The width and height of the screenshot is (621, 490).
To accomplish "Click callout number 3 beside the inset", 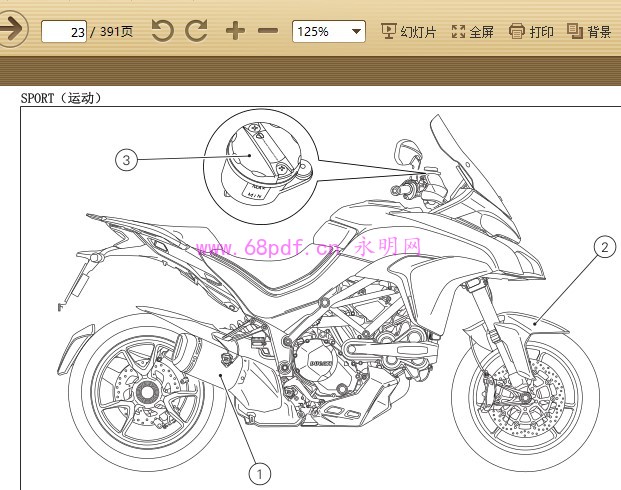I will [x=126, y=159].
